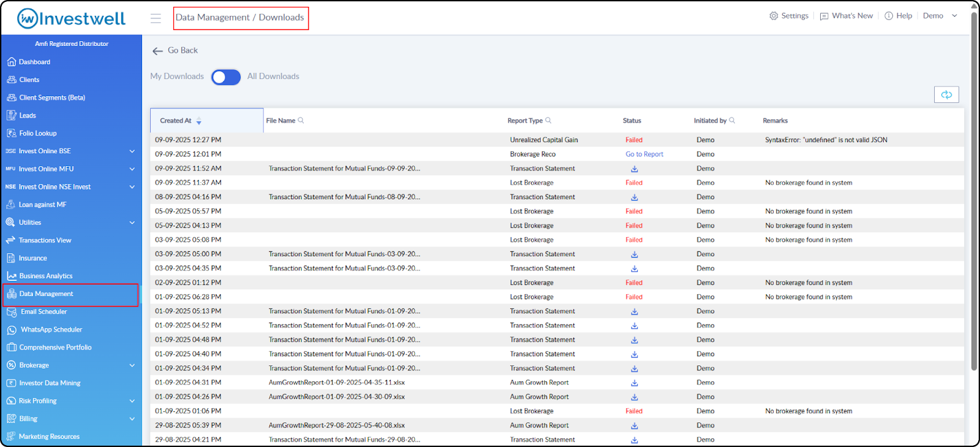Screen dimensions: 980x447
Task: Click the Email Scheduler icon
Action: (12, 312)
